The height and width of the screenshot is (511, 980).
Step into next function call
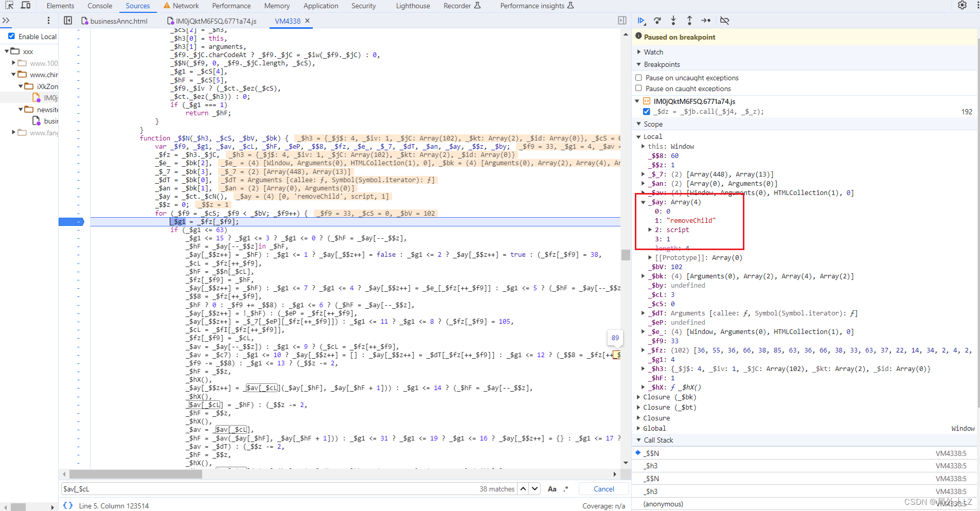[x=673, y=21]
